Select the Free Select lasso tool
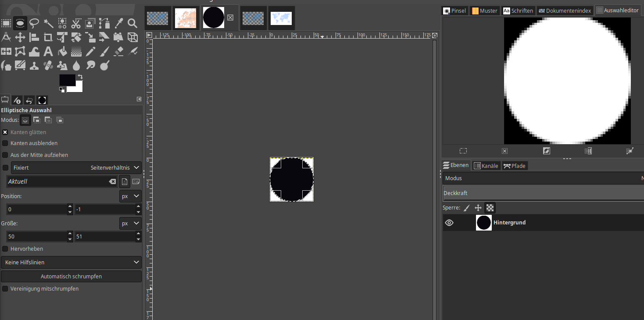 click(34, 23)
